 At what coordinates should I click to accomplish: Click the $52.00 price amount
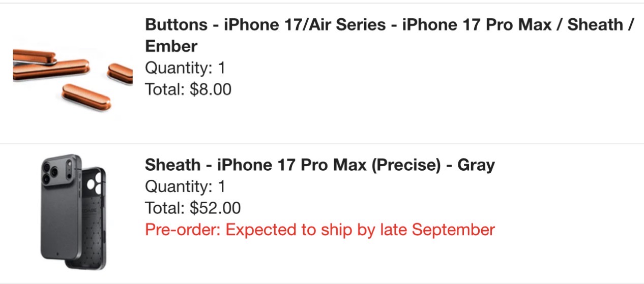point(215,208)
